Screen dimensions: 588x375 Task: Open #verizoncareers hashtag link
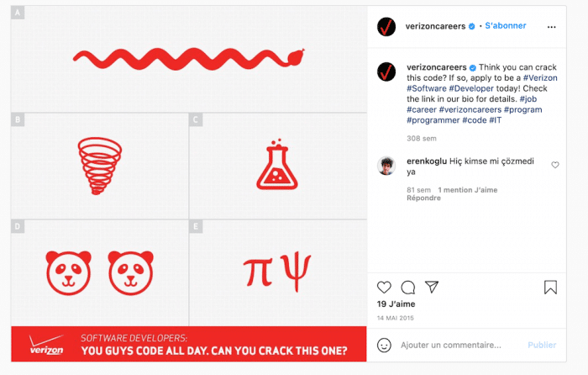tap(466, 110)
